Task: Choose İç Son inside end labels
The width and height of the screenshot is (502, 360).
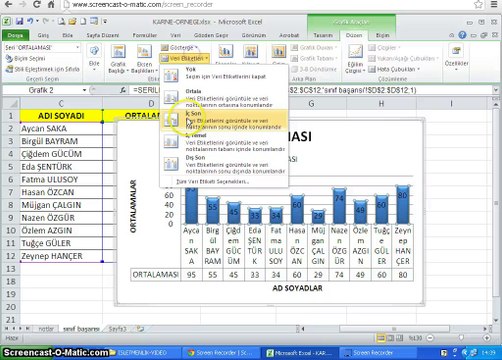Action: 224,120
